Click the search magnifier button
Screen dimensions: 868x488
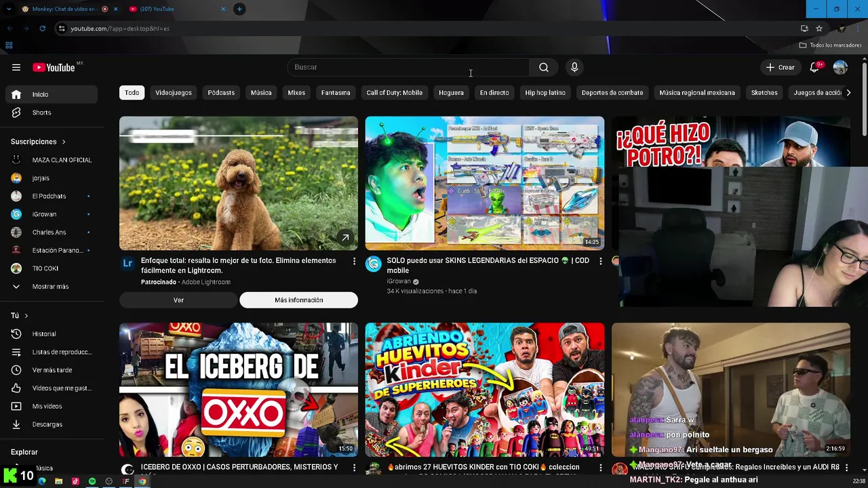pos(543,67)
